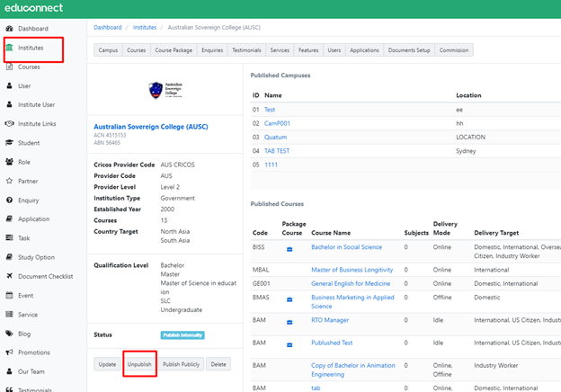Switch to the Campus tab

(x=108, y=50)
